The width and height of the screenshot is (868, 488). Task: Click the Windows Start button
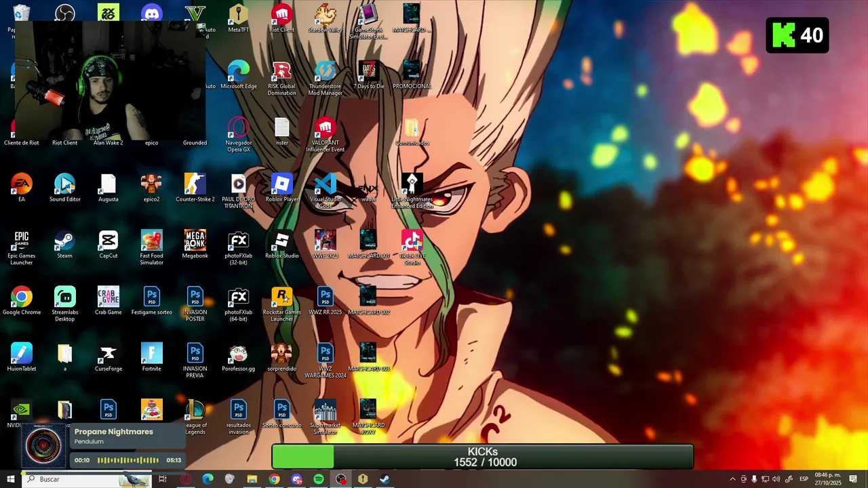10,479
